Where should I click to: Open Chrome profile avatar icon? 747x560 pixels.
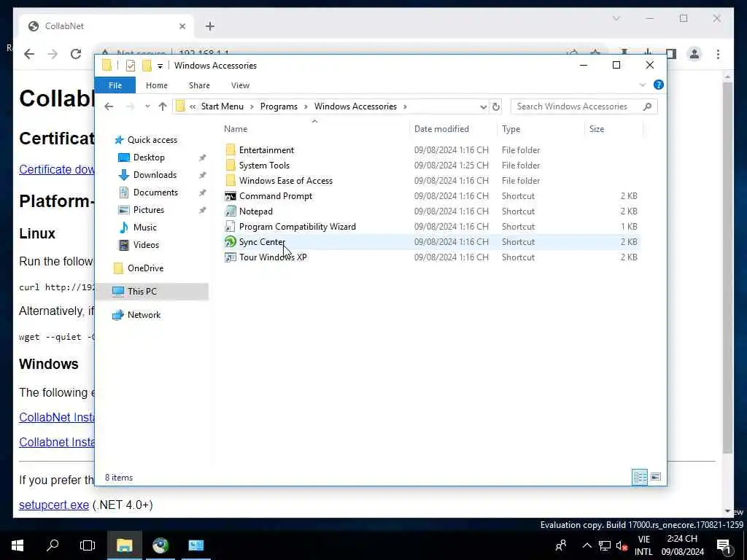pyautogui.click(x=694, y=54)
